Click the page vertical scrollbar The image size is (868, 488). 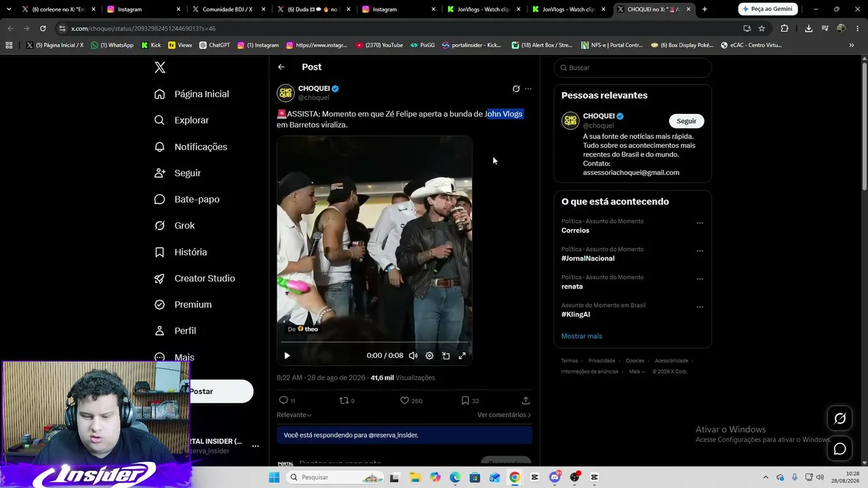pyautogui.click(x=865, y=126)
